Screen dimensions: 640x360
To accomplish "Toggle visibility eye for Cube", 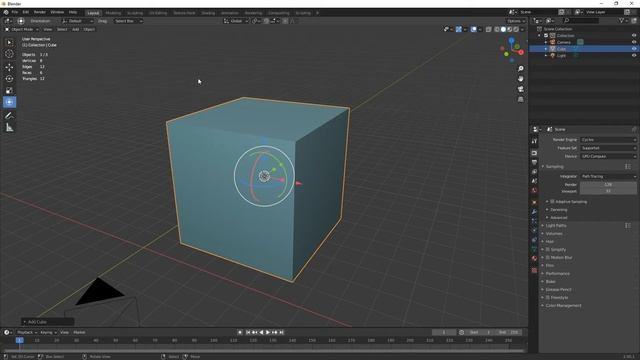I will (634, 49).
